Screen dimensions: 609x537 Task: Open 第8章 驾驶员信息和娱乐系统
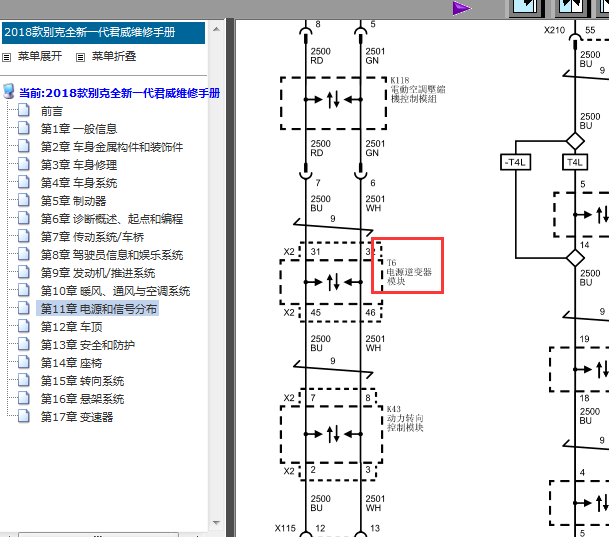[x=112, y=255]
